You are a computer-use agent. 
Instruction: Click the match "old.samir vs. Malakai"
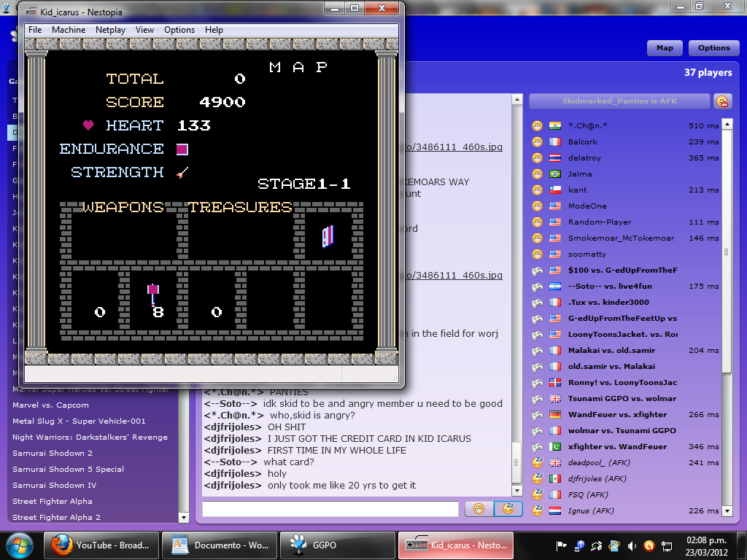(612, 367)
